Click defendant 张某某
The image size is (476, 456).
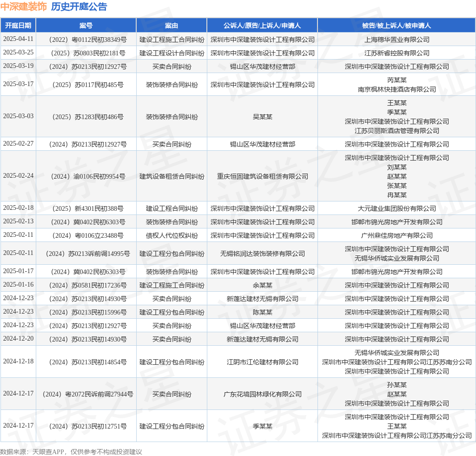397,186
